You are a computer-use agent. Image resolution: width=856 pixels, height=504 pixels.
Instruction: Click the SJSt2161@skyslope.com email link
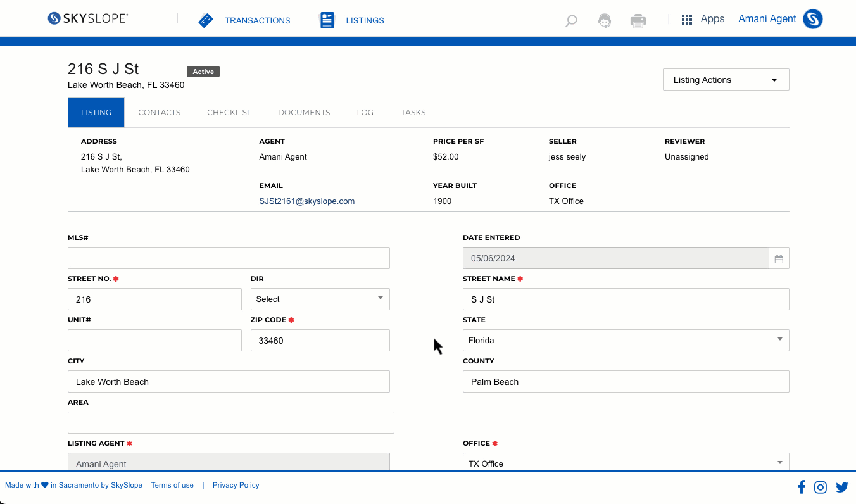307,201
